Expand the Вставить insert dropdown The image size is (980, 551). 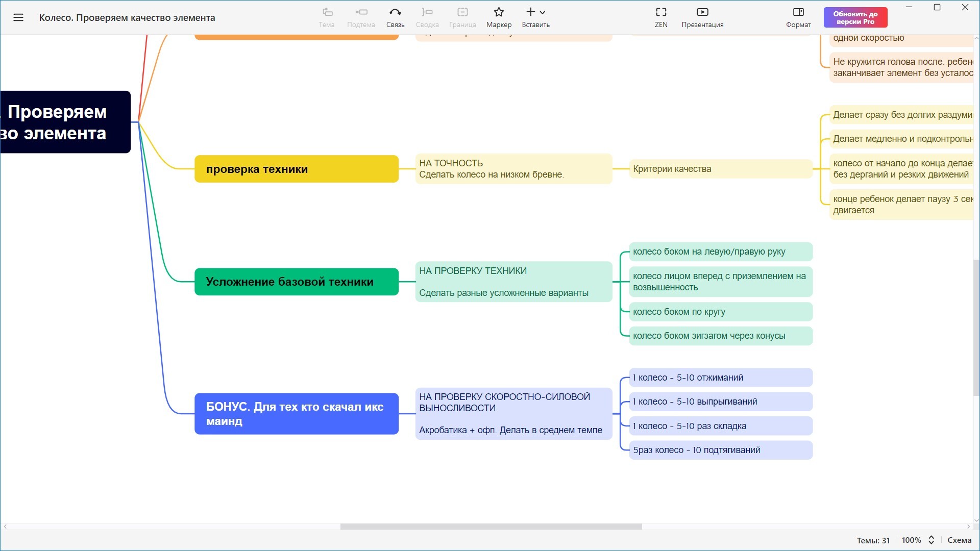point(542,12)
